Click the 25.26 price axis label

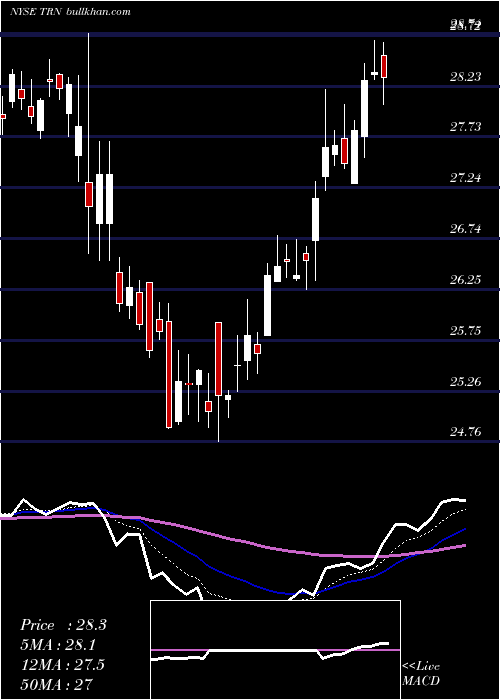point(466,382)
